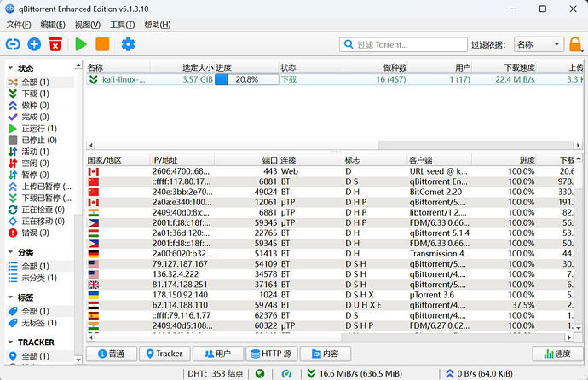This screenshot has width=588, height=380.
Task: Collapse the 分类 section
Action: tap(10, 252)
